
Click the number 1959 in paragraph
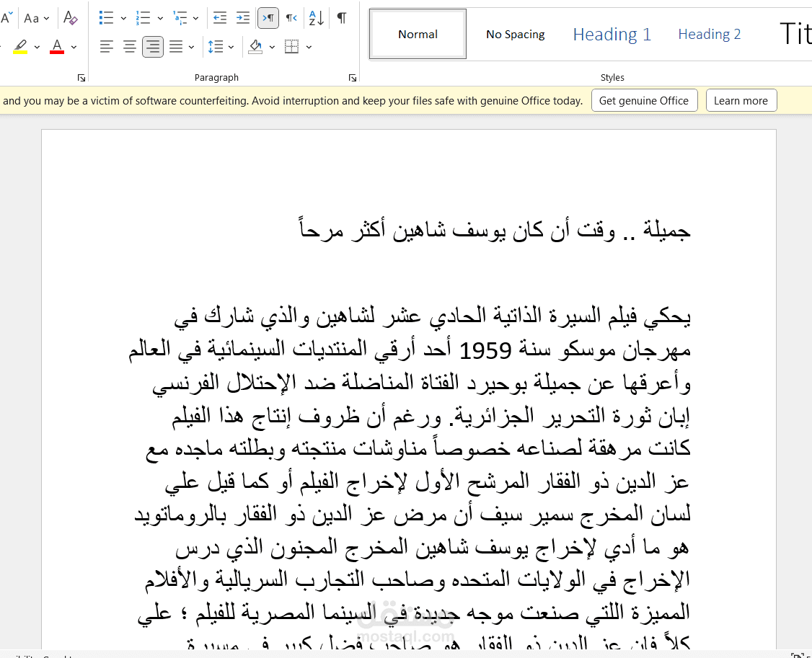click(x=486, y=350)
